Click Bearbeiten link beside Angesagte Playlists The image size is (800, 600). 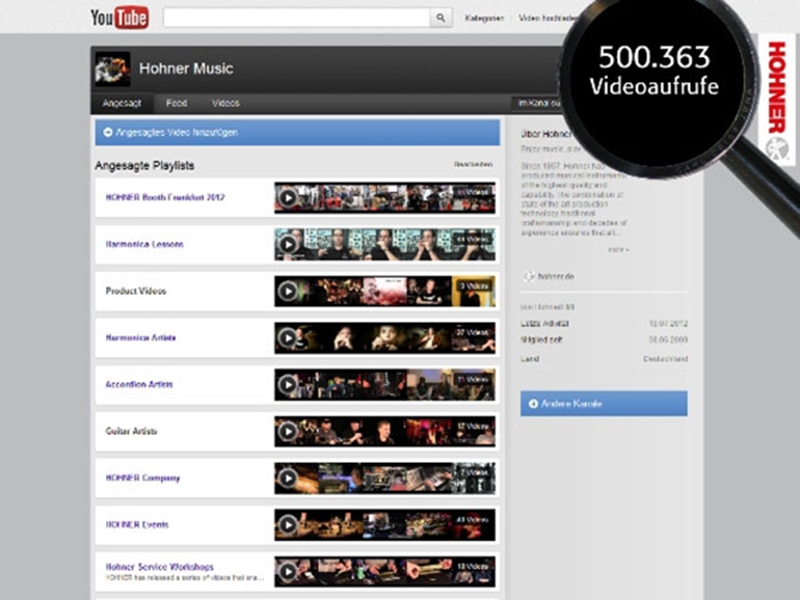(473, 164)
